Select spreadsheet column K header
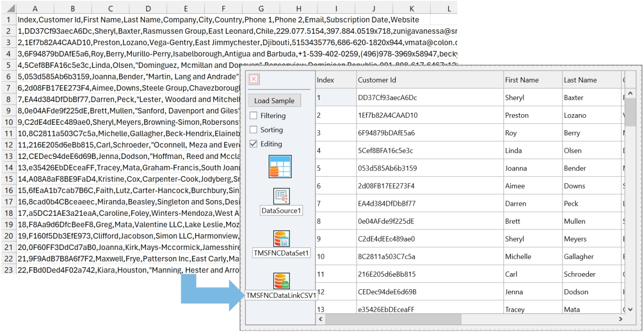644x332 pixels. [x=412, y=9]
